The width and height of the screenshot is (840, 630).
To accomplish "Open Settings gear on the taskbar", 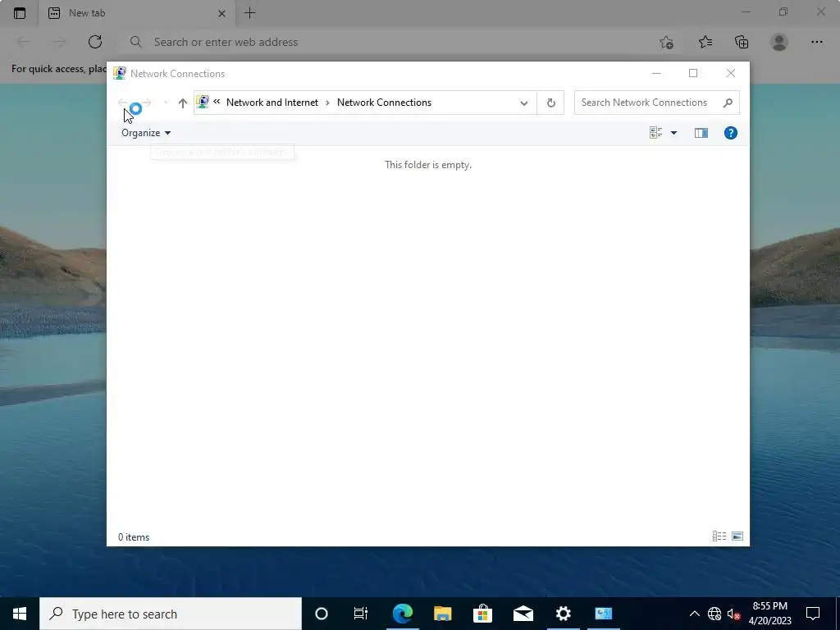I will coord(563,614).
